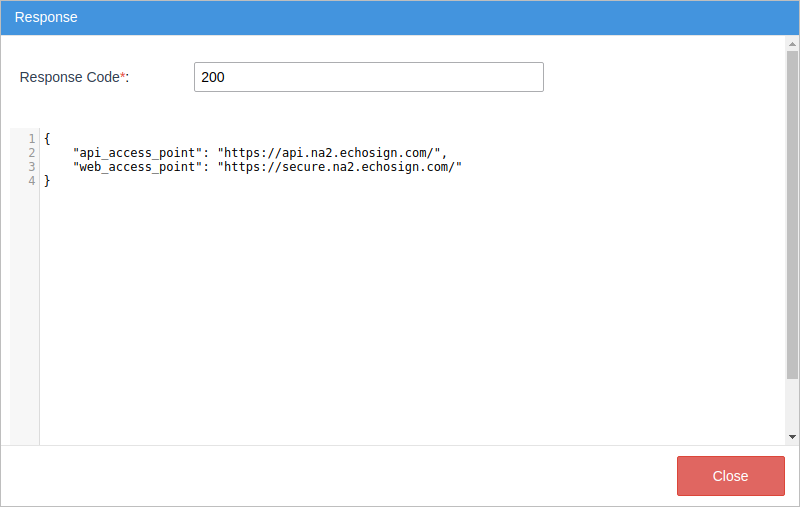Click line number 3 in the gutter
Image resolution: width=800 pixels, height=507 pixels.
(x=32, y=167)
